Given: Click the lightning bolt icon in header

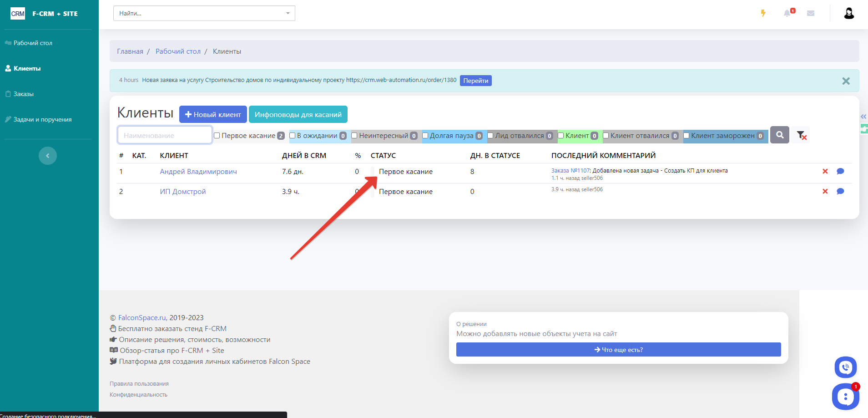Looking at the screenshot, I should click(x=763, y=13).
